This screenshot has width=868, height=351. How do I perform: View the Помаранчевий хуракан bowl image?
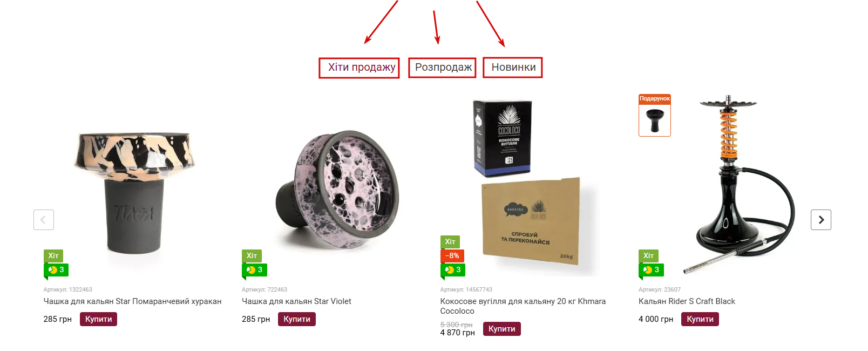click(x=134, y=192)
